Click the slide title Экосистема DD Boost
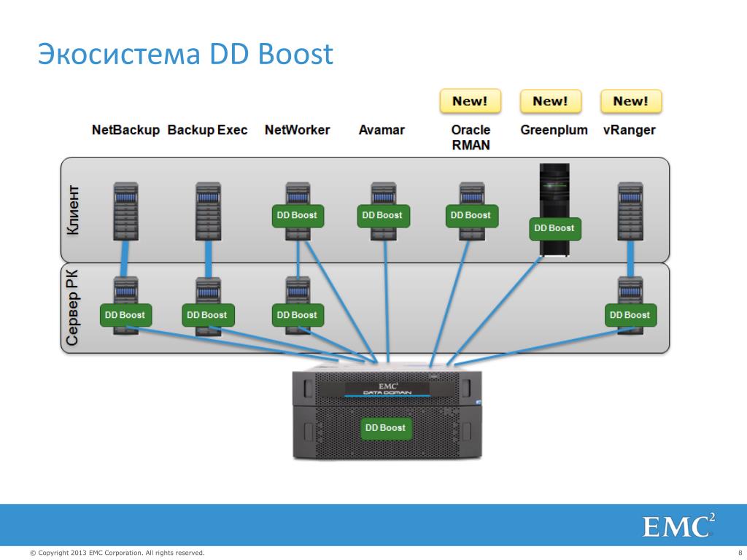Image resolution: width=747 pixels, height=560 pixels. click(x=185, y=53)
